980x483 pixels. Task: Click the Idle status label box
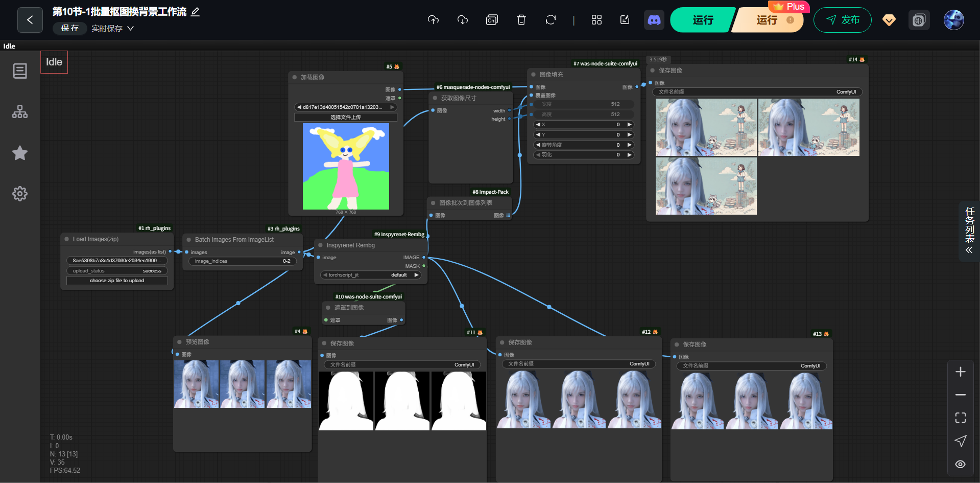(54, 62)
